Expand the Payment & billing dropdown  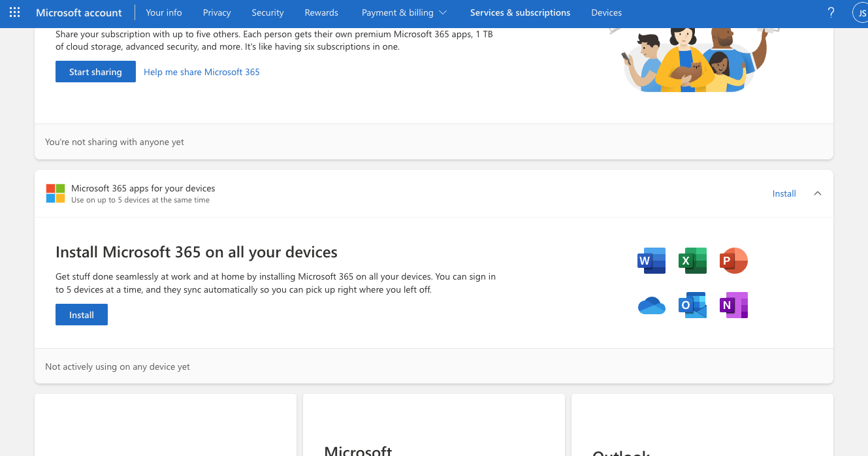[x=404, y=12]
